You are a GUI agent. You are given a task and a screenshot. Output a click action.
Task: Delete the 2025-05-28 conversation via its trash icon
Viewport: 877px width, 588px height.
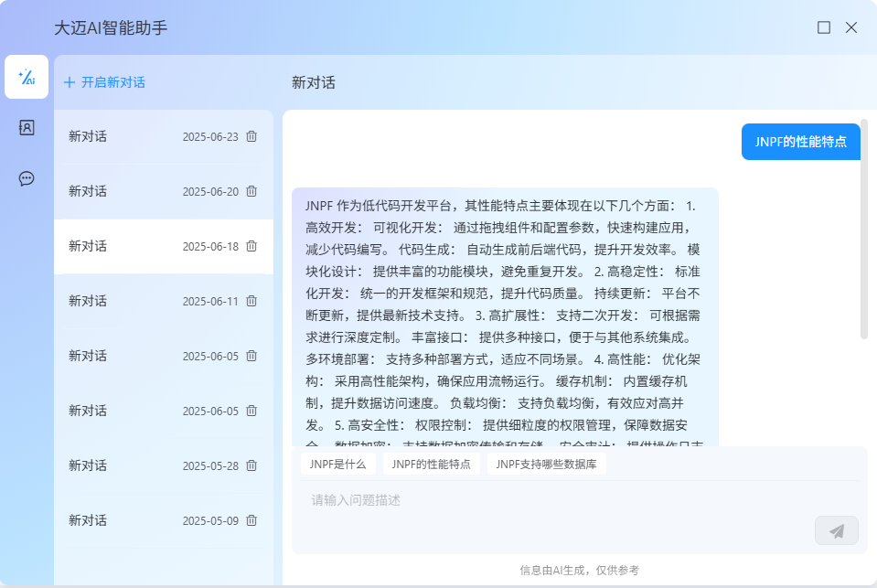(250, 465)
